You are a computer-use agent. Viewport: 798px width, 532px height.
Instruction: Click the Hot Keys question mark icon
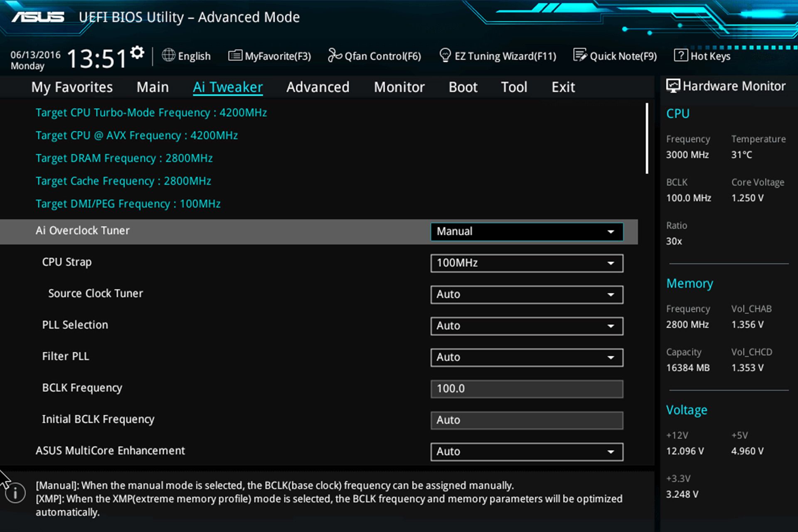click(680, 55)
